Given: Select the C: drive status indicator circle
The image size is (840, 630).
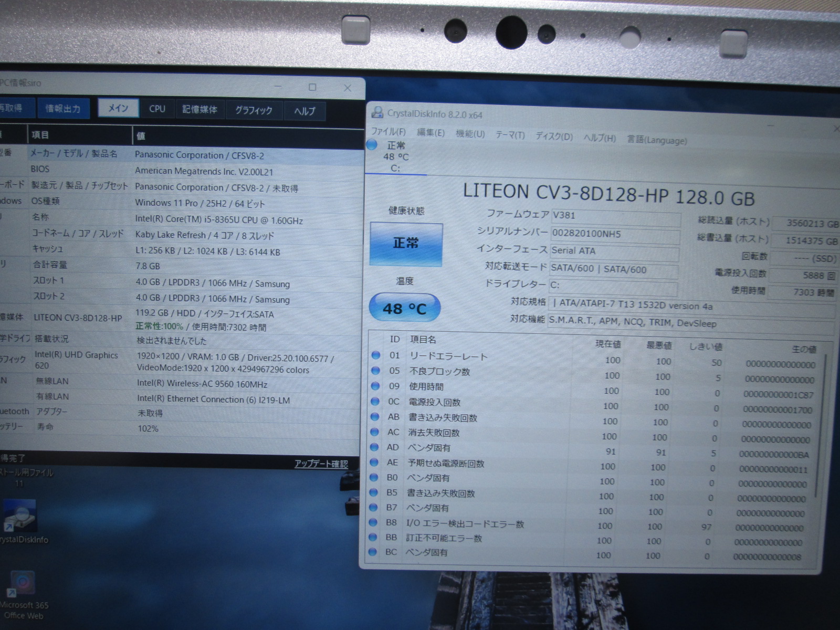Looking at the screenshot, I should tap(372, 145).
